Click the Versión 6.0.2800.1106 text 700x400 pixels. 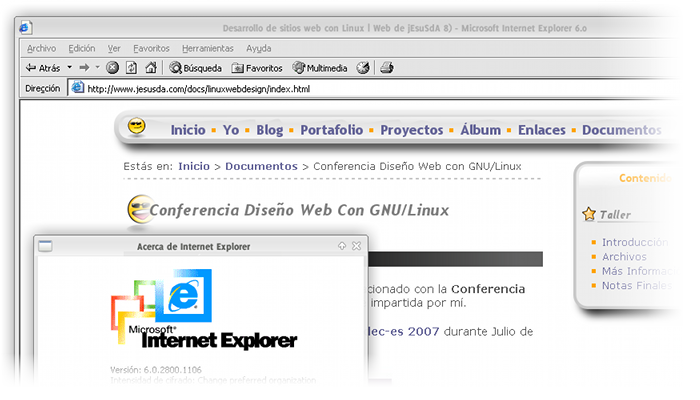pyautogui.click(x=156, y=370)
